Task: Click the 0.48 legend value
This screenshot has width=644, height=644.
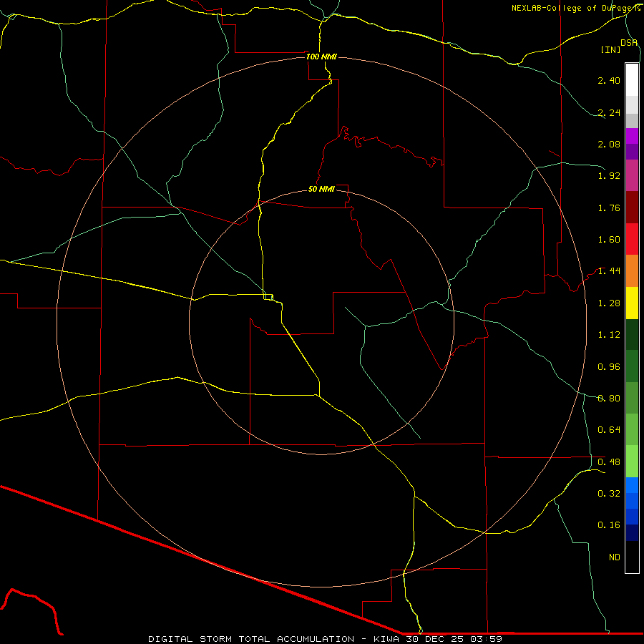Action: (x=609, y=462)
